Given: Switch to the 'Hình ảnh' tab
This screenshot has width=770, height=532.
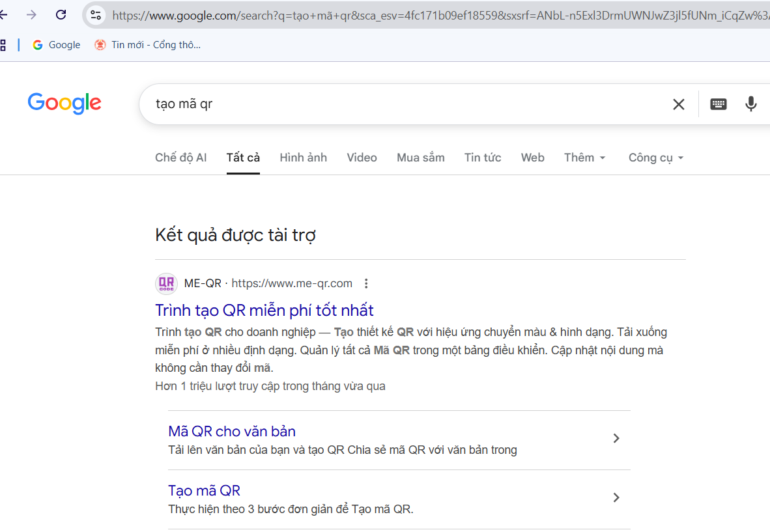Looking at the screenshot, I should pyautogui.click(x=304, y=158).
